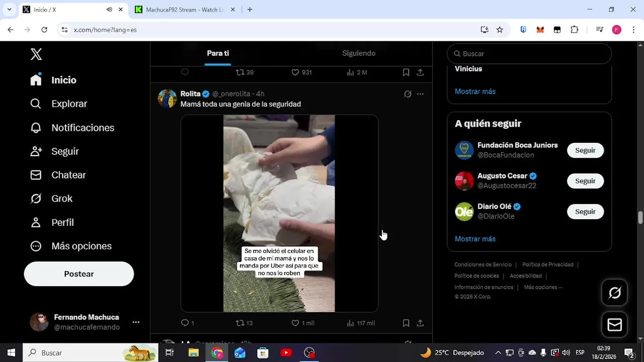Repost Rolita's post with 13 reposts
Screen dimensions: 644x362
(x=244, y=323)
